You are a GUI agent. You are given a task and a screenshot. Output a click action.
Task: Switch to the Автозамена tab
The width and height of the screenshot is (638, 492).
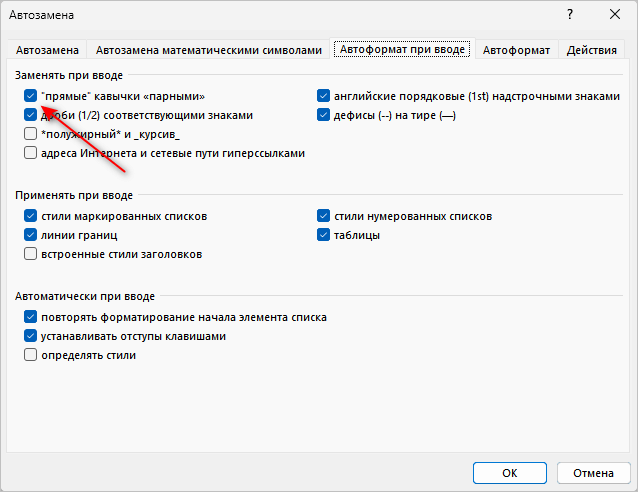pyautogui.click(x=47, y=50)
